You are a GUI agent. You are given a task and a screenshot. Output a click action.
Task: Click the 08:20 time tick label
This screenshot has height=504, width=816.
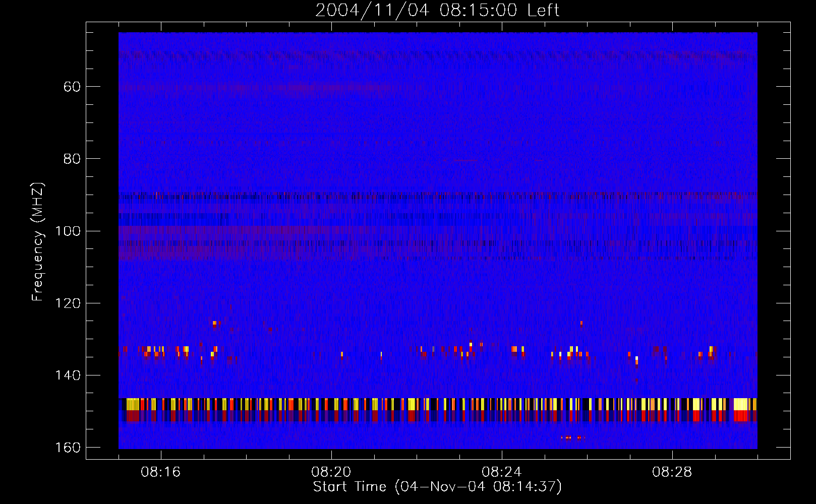point(331,472)
